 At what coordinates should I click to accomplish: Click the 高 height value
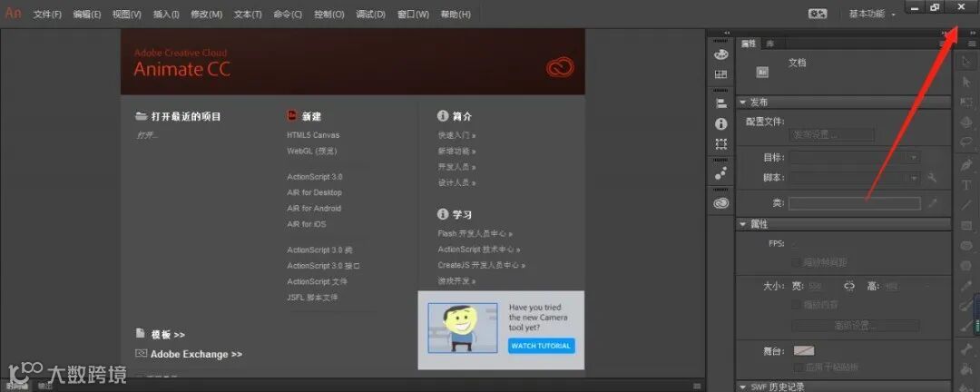pyautogui.click(x=891, y=287)
